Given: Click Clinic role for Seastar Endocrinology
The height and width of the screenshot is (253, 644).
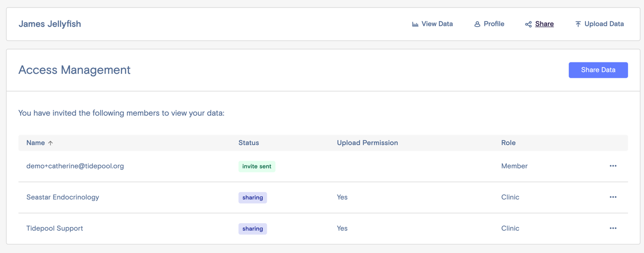Looking at the screenshot, I should 510,197.
